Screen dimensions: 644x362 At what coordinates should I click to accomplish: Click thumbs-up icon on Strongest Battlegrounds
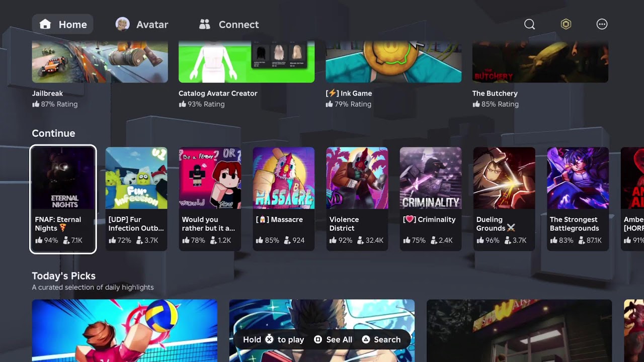[553, 240]
